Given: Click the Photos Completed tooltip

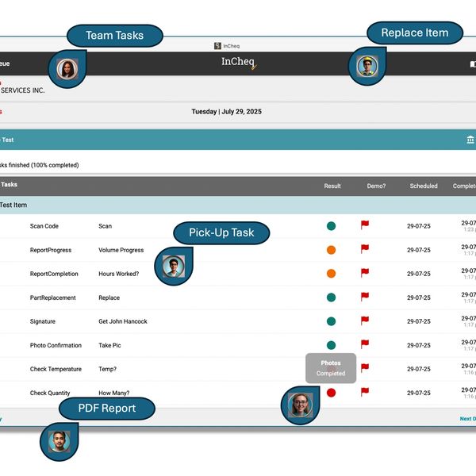Looking at the screenshot, I should (x=331, y=368).
